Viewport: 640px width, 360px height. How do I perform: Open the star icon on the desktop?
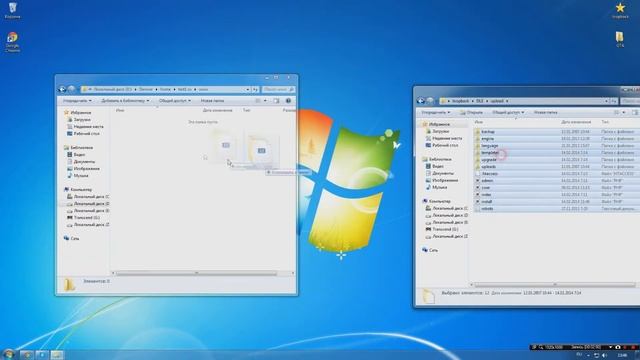point(620,10)
